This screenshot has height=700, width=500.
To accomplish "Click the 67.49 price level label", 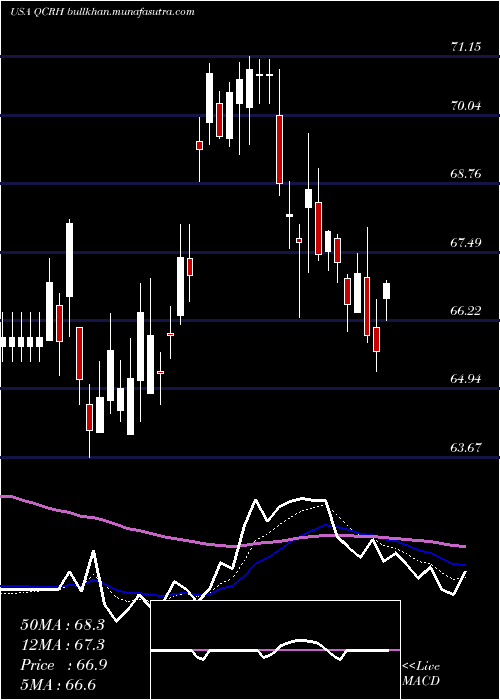I will click(466, 242).
